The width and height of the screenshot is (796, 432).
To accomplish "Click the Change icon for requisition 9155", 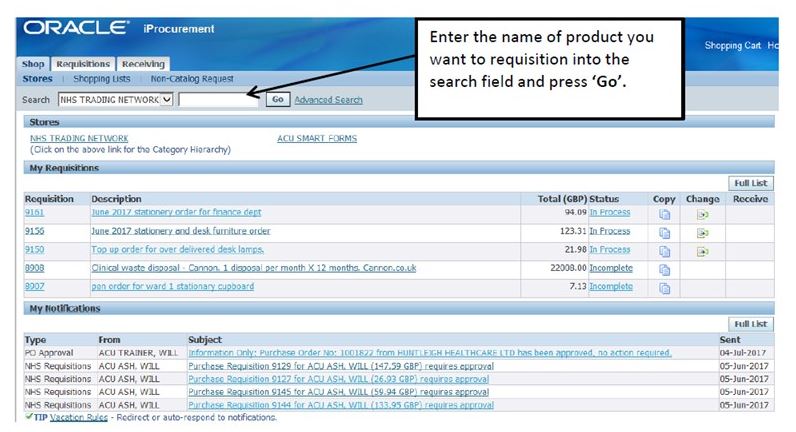I will point(703,233).
